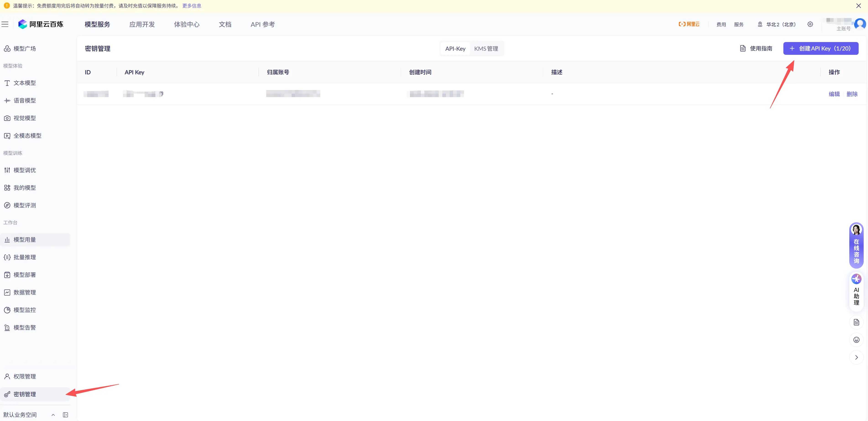Click 删除 link for the API key
The image size is (868, 421).
click(x=852, y=94)
